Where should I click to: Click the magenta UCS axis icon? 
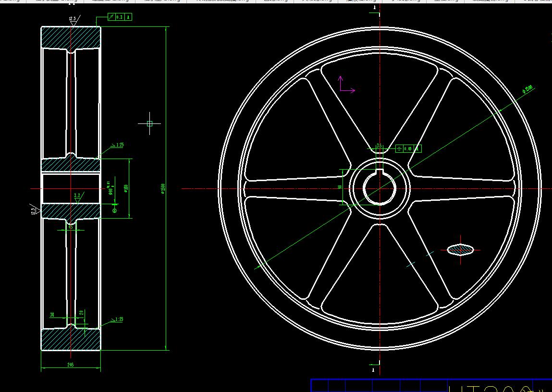[346, 85]
